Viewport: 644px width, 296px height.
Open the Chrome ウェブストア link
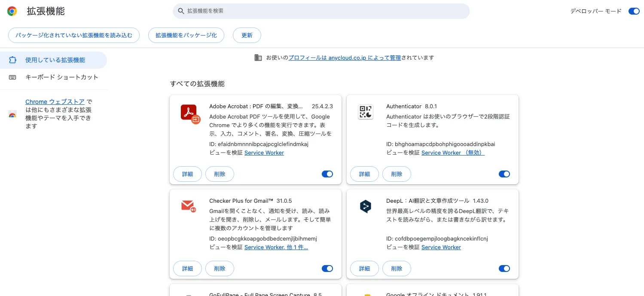55,102
